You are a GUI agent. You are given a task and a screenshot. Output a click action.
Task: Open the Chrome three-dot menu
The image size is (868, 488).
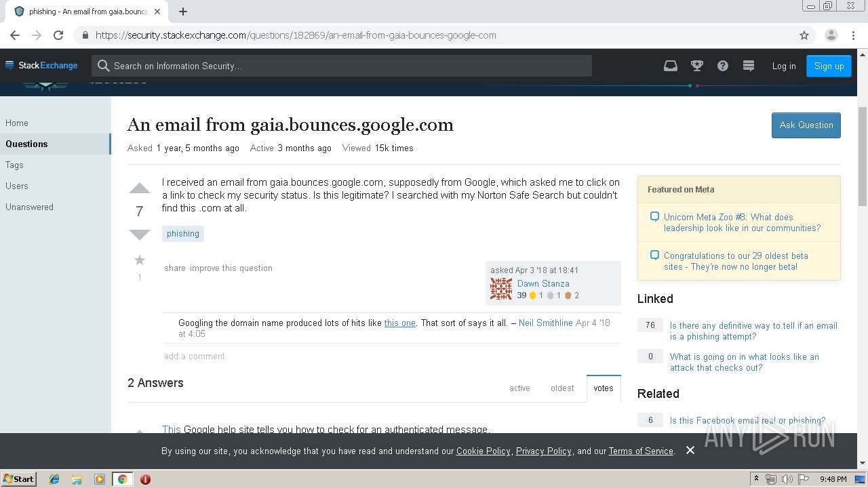854,35
